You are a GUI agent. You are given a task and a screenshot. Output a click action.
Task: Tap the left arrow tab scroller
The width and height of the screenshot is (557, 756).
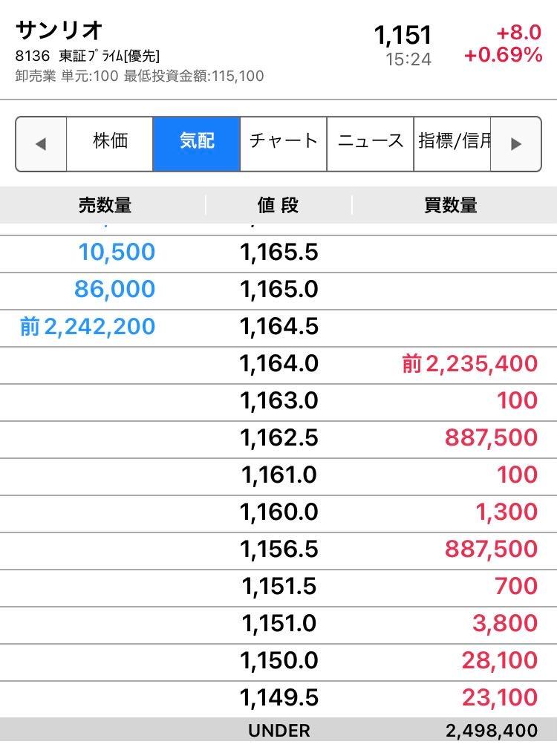click(41, 143)
